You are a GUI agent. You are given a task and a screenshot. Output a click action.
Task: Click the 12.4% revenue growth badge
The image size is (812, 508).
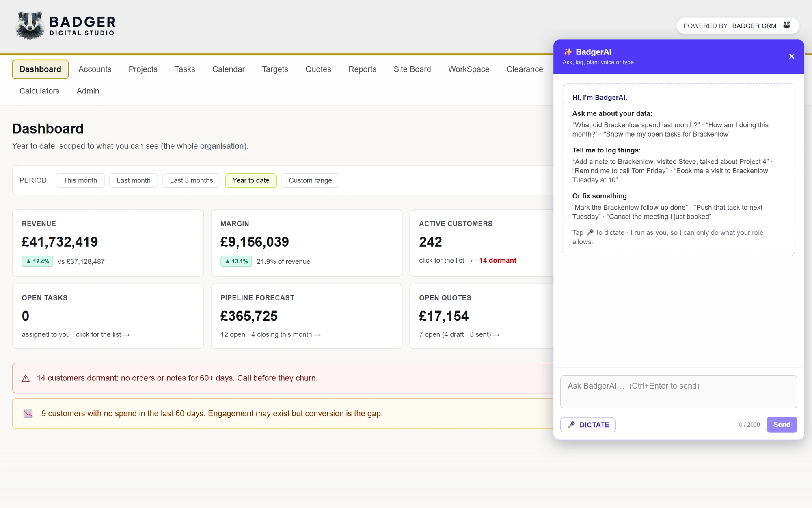click(x=37, y=261)
